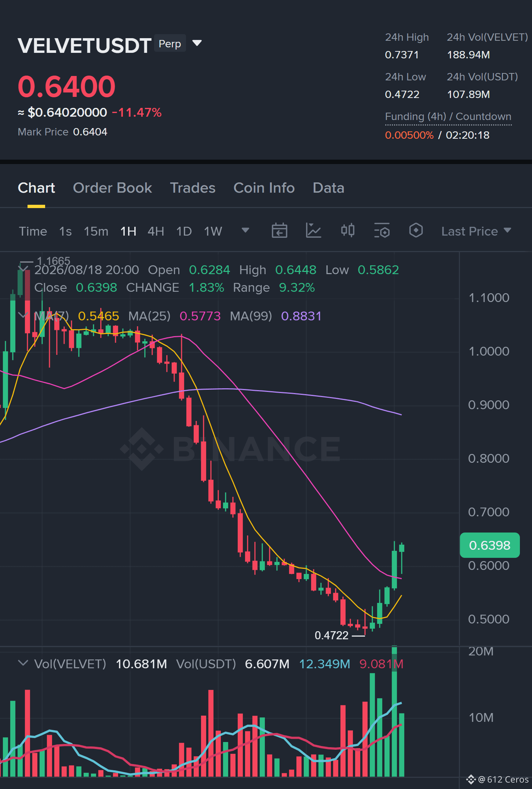Select the Time chart interval
Image resolution: width=532 pixels, height=789 pixels.
point(33,231)
